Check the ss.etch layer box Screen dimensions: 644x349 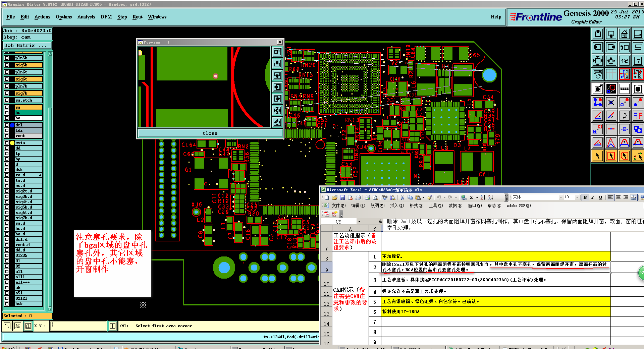click(x=7, y=100)
